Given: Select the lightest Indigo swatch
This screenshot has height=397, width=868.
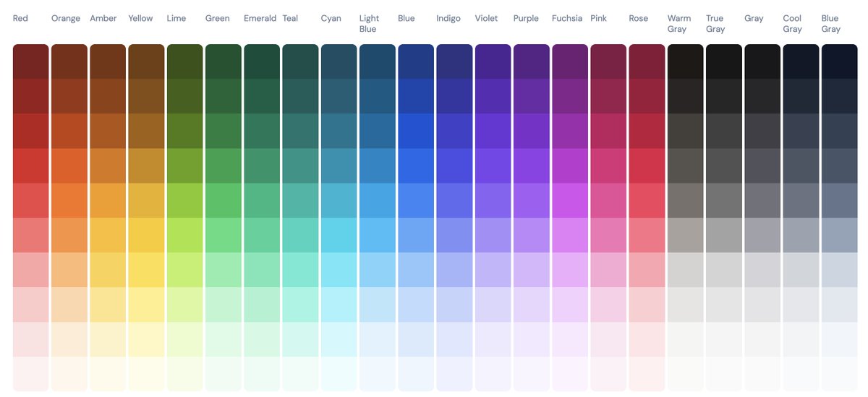Looking at the screenshot, I should point(454,374).
